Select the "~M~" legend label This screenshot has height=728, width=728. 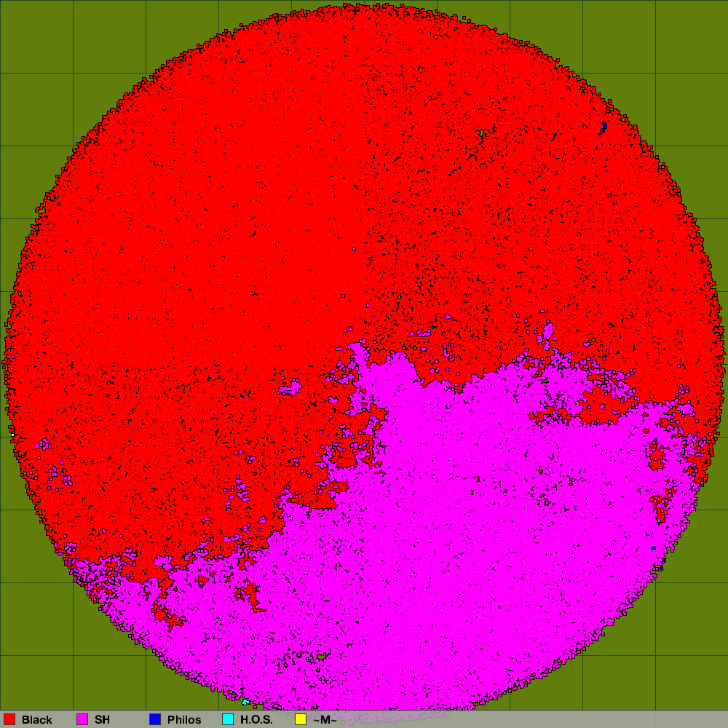point(325,720)
